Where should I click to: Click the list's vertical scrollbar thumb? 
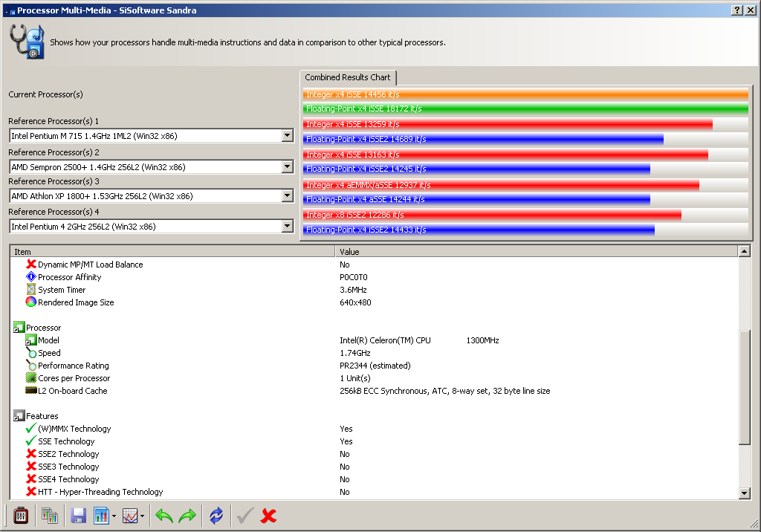(x=744, y=387)
